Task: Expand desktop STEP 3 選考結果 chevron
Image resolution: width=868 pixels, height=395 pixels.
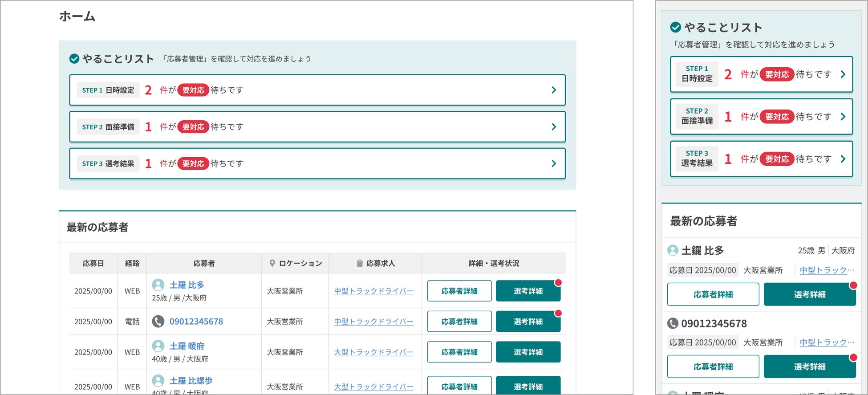Action: (554, 163)
